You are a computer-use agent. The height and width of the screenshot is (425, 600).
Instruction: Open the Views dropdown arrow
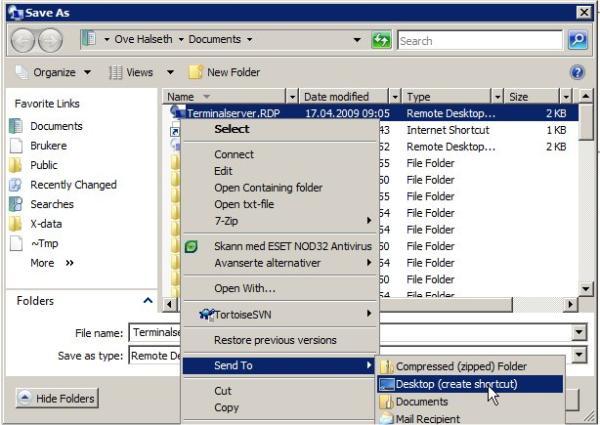point(170,72)
